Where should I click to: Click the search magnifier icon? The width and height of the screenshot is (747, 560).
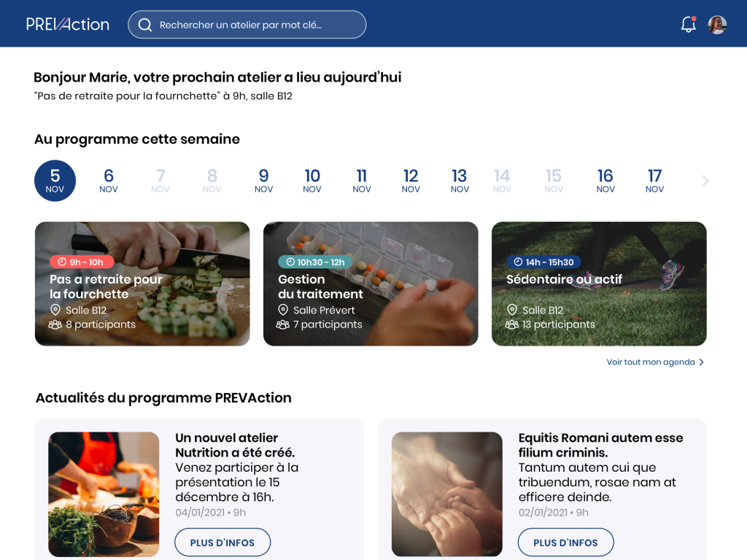[x=145, y=25]
